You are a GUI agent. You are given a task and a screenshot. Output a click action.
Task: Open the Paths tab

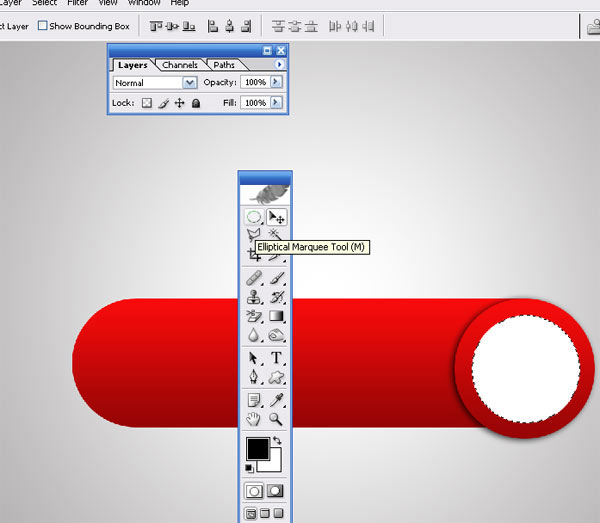tap(224, 65)
